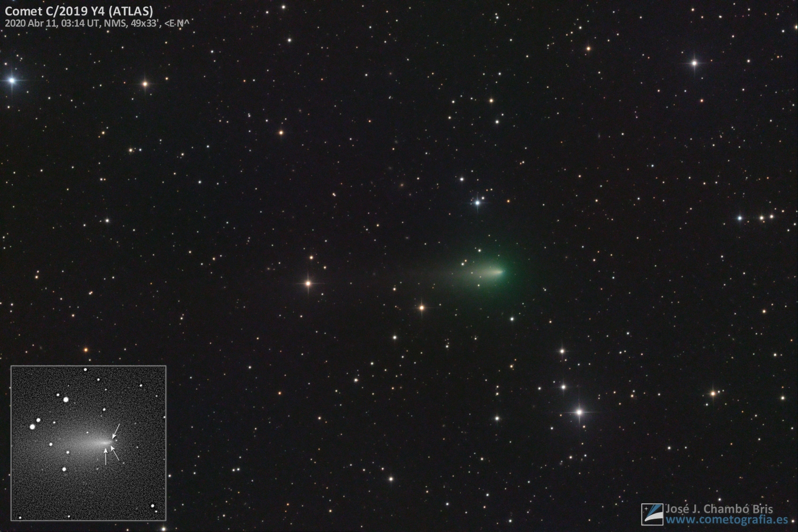This screenshot has height=532, width=798.
Task: Select the orange star just below the comet
Action: [x=421, y=307]
